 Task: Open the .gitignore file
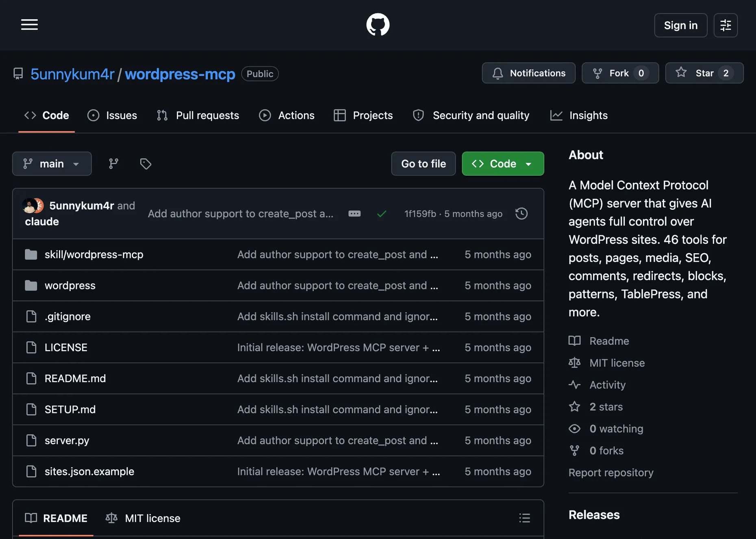pos(67,317)
